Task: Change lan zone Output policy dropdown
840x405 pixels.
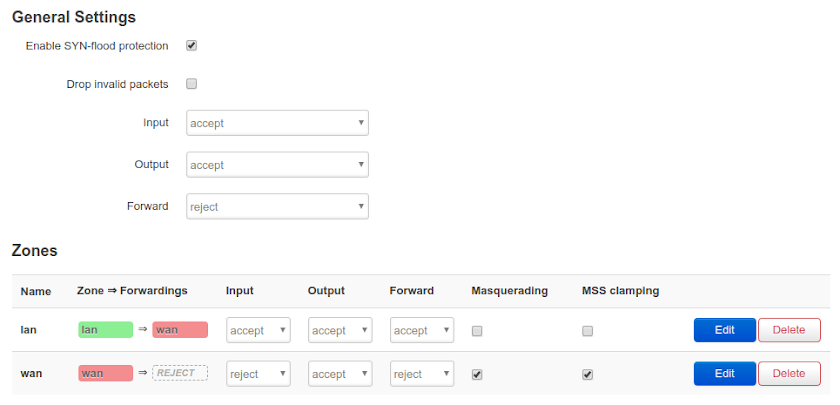Action: (x=340, y=330)
